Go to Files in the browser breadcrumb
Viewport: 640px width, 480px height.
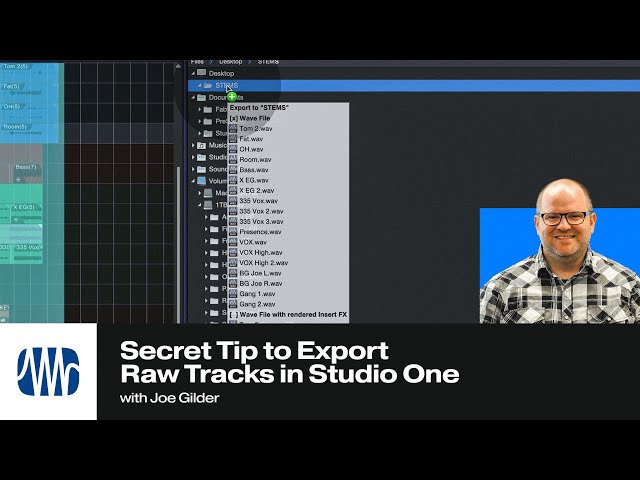click(197, 62)
